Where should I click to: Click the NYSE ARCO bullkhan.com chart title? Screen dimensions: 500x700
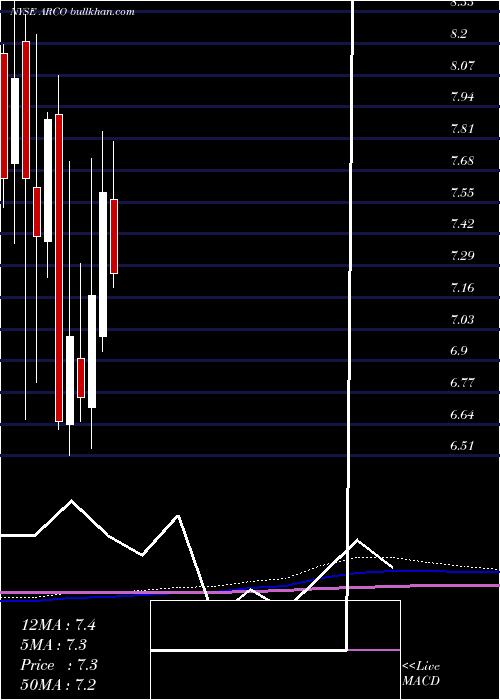point(72,12)
